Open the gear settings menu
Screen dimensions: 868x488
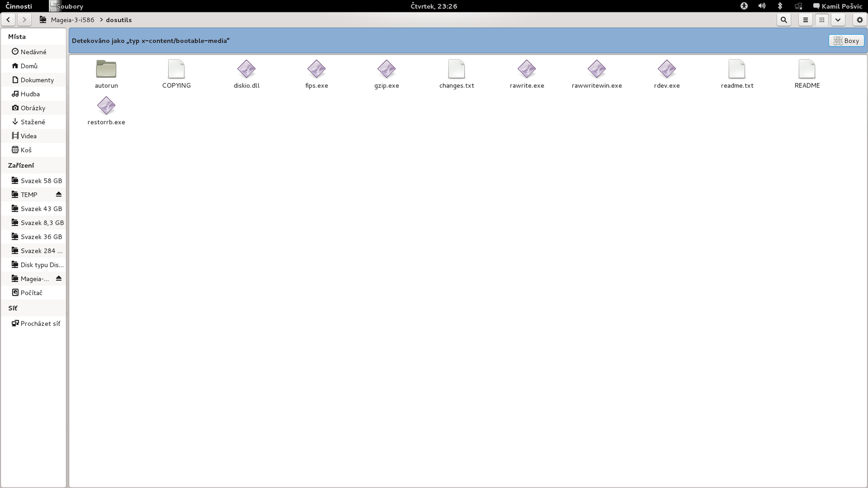click(859, 20)
